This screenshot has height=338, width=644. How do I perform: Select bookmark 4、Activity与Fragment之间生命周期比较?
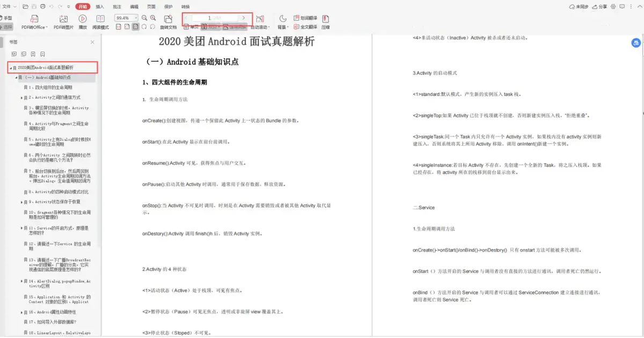[x=57, y=126]
